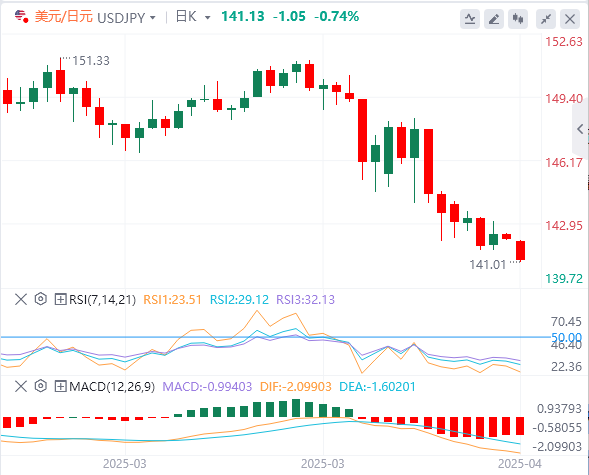Viewport: 589px width, 475px height.
Task: Select the drawing pencil tool
Action: [x=494, y=19]
